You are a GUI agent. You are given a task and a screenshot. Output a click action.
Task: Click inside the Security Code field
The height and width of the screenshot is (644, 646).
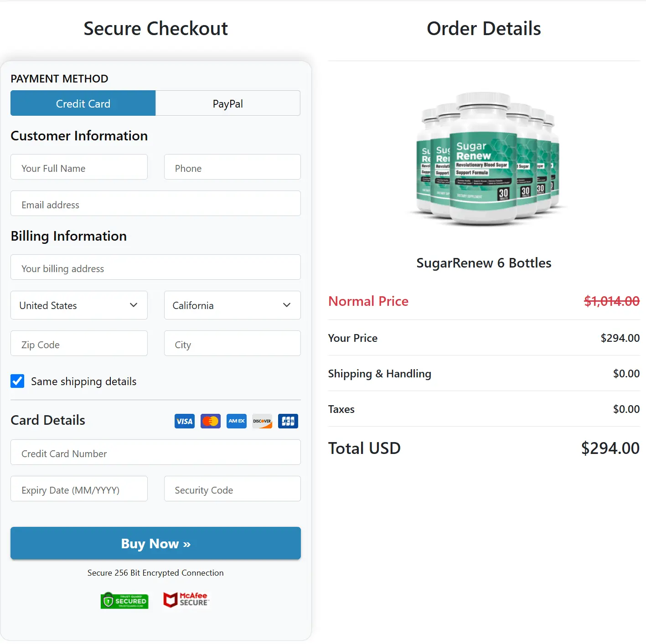[232, 489]
